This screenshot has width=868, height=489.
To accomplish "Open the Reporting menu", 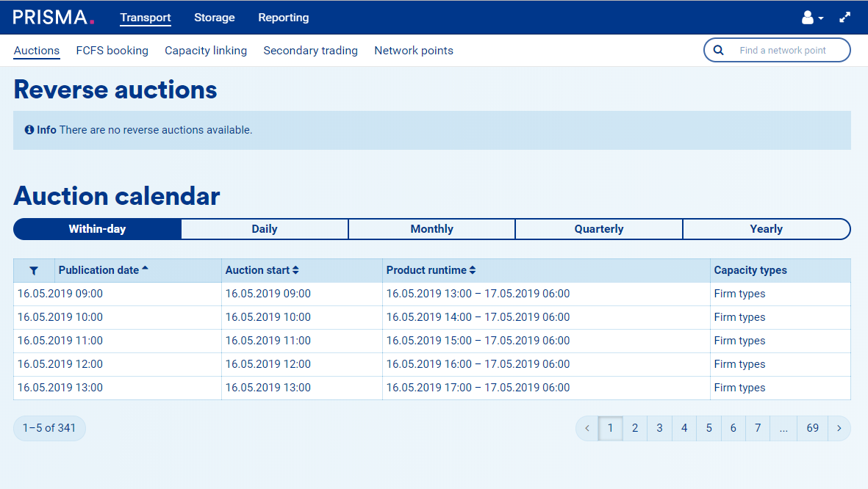I will [x=283, y=18].
